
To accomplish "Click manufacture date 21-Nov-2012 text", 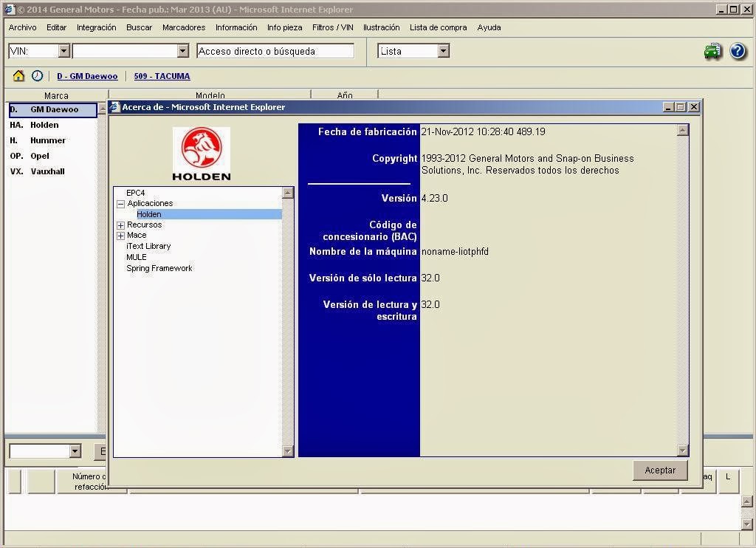I will click(x=483, y=131).
